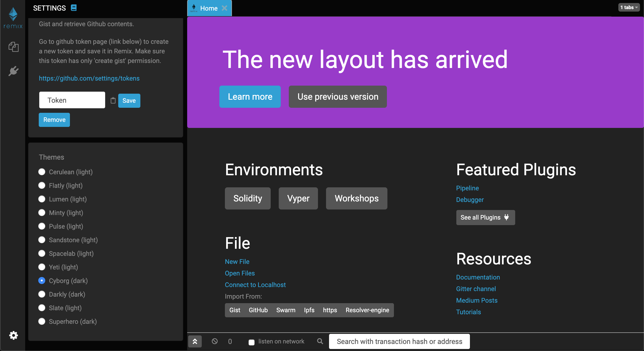Screen dimensions: 644x351
Task: Click Use previous version button
Action: coord(338,97)
